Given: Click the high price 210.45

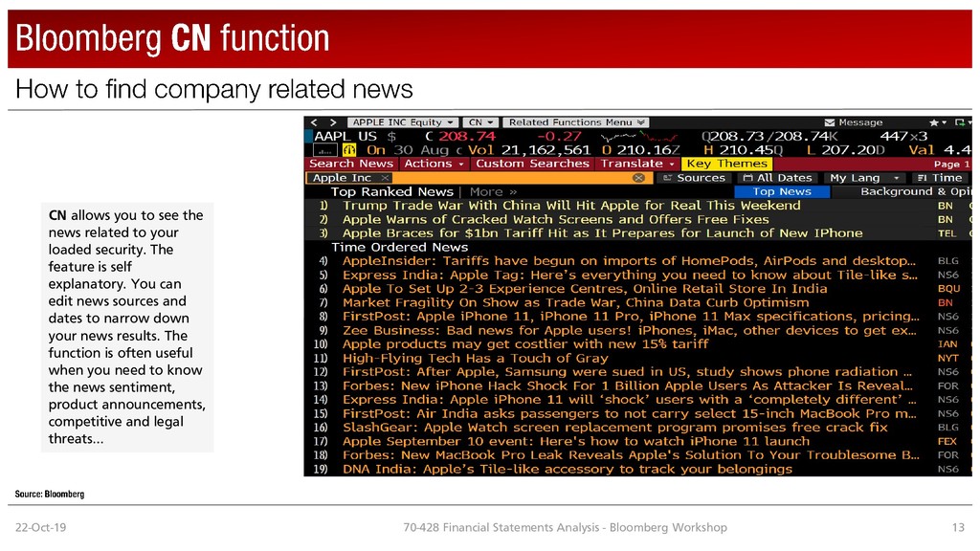Looking at the screenshot, I should tap(748, 150).
